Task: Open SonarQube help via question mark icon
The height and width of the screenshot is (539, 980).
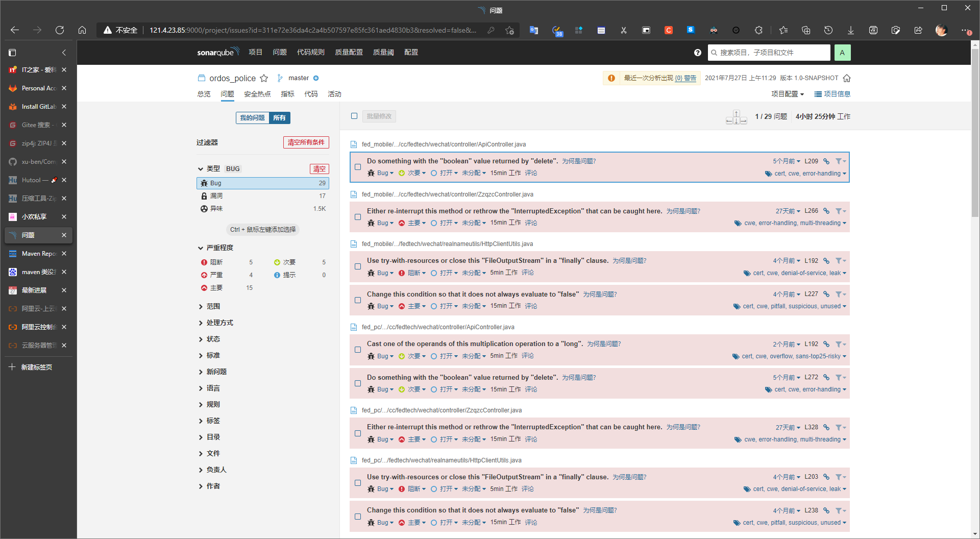Action: [x=698, y=53]
